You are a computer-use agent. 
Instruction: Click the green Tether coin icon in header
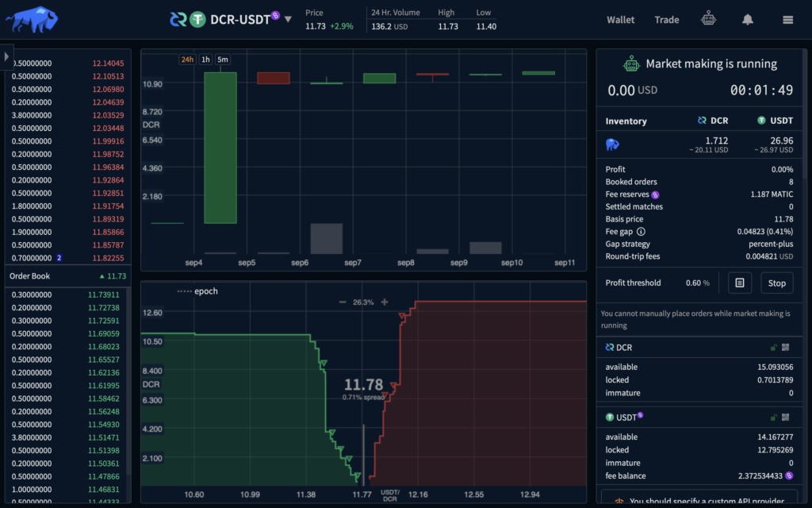click(x=197, y=20)
